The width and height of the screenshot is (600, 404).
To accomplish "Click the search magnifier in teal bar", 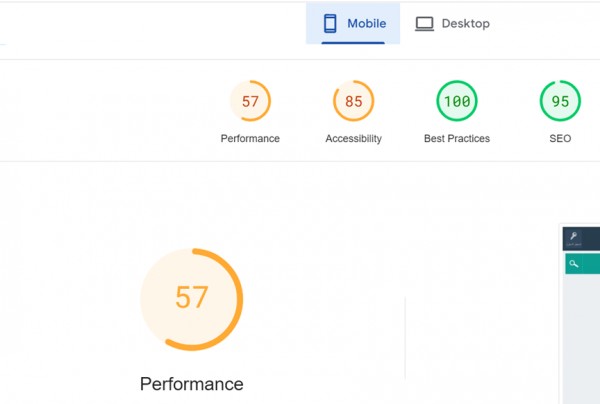I will [573, 264].
